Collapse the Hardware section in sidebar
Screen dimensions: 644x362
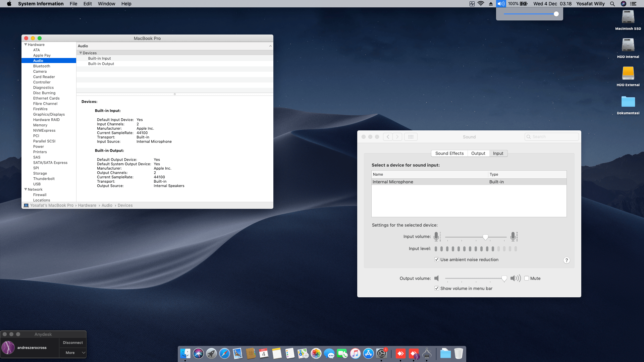pos(26,44)
